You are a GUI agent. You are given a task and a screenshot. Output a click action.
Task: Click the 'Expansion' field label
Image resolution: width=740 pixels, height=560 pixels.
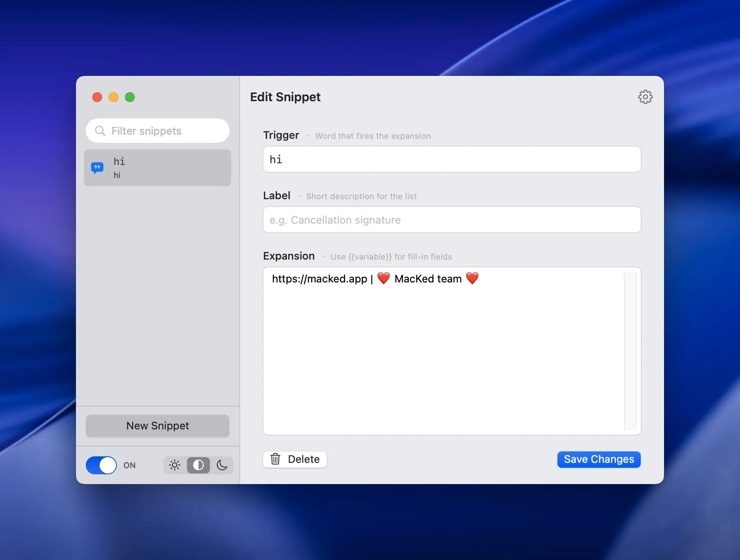click(x=289, y=256)
